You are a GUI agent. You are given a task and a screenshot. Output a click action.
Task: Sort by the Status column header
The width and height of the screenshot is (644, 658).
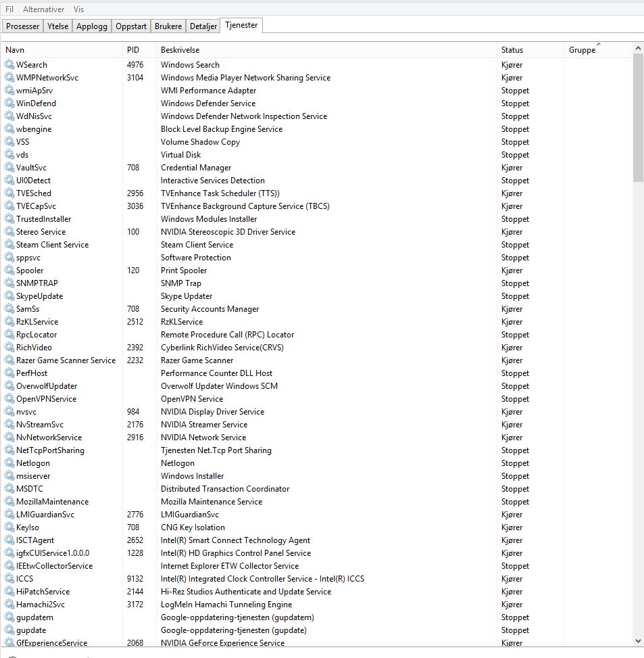tap(530, 50)
